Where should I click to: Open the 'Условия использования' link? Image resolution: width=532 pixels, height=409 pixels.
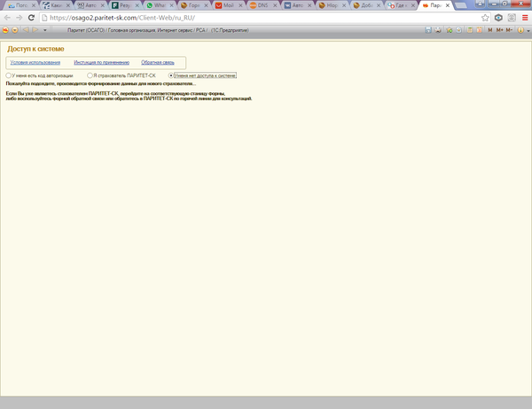(35, 62)
